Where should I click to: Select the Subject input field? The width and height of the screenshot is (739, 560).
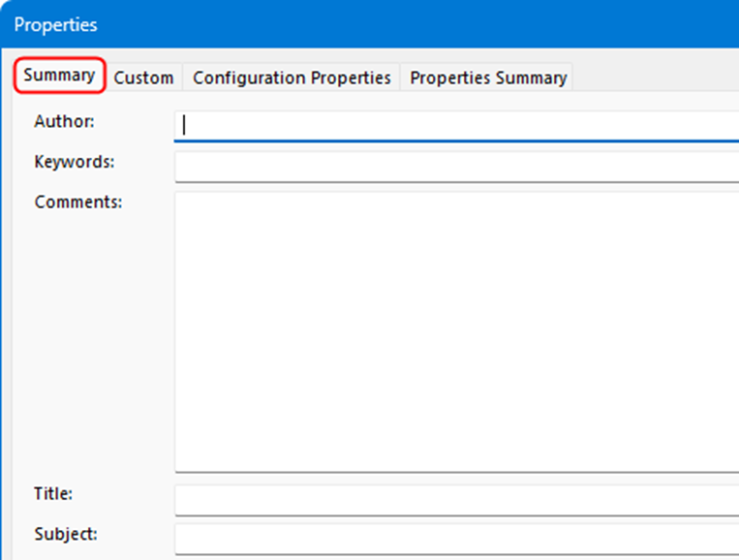tap(455, 539)
